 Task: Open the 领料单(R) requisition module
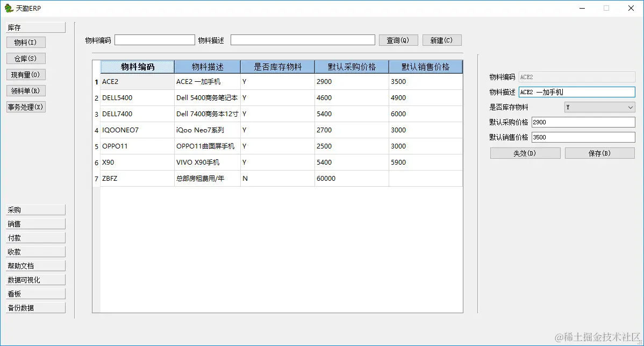(x=25, y=90)
